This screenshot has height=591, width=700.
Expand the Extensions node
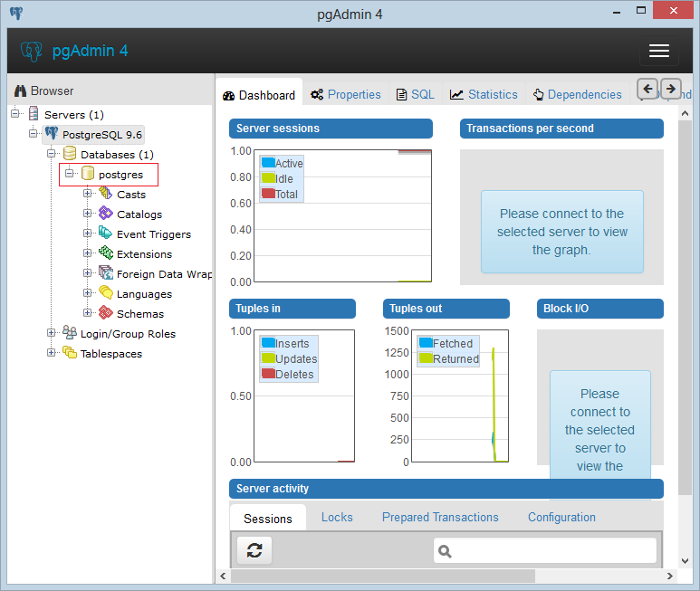click(x=88, y=253)
